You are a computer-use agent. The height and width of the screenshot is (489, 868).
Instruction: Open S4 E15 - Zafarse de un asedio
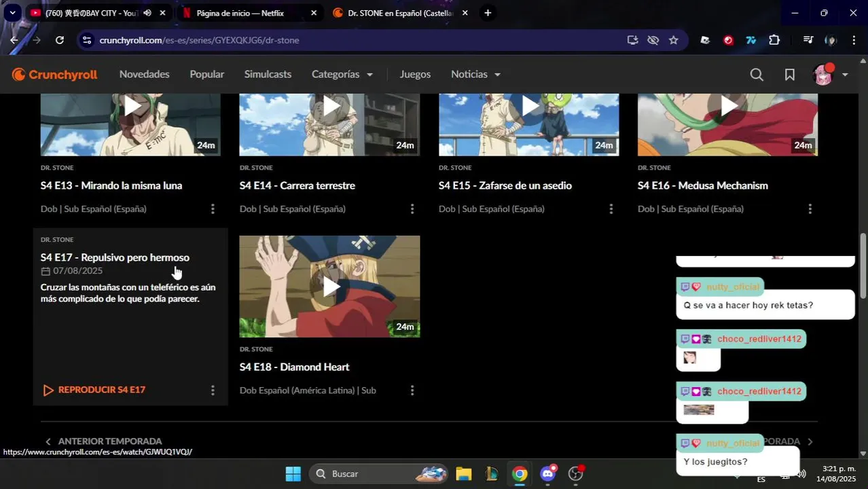(505, 185)
